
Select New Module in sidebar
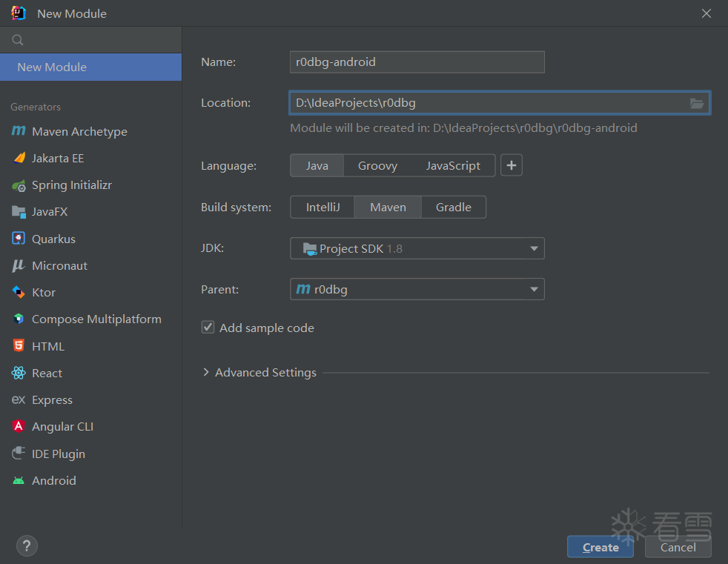(x=90, y=67)
